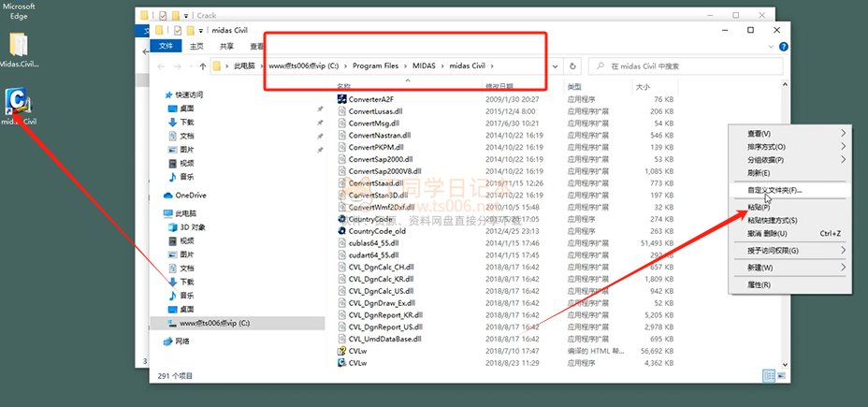Click the ConverterA2F application icon
868x407 pixels.
coord(341,99)
